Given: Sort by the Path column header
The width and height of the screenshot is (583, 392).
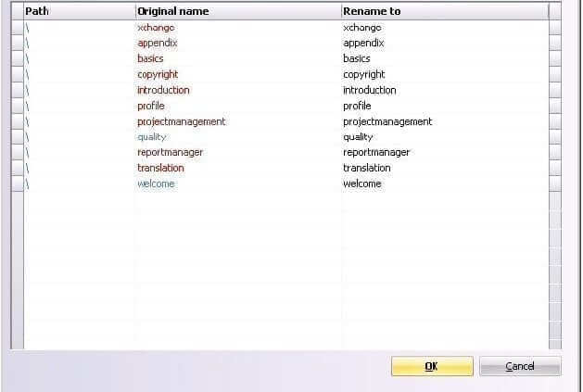Looking at the screenshot, I should pos(80,11).
